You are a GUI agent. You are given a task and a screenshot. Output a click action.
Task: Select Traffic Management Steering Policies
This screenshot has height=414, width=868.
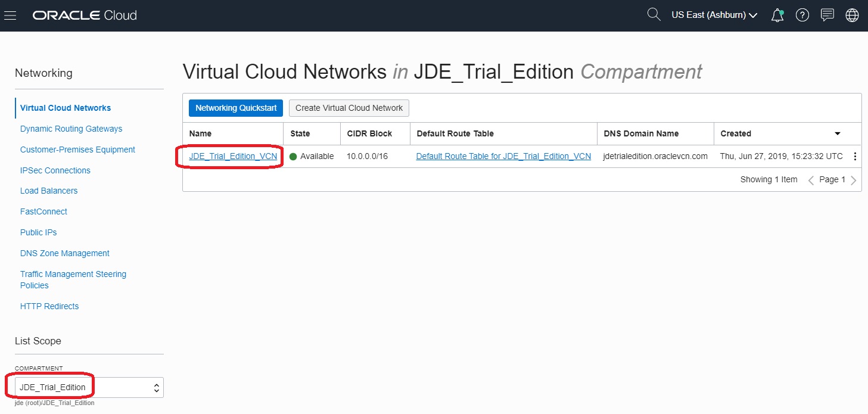pos(73,279)
